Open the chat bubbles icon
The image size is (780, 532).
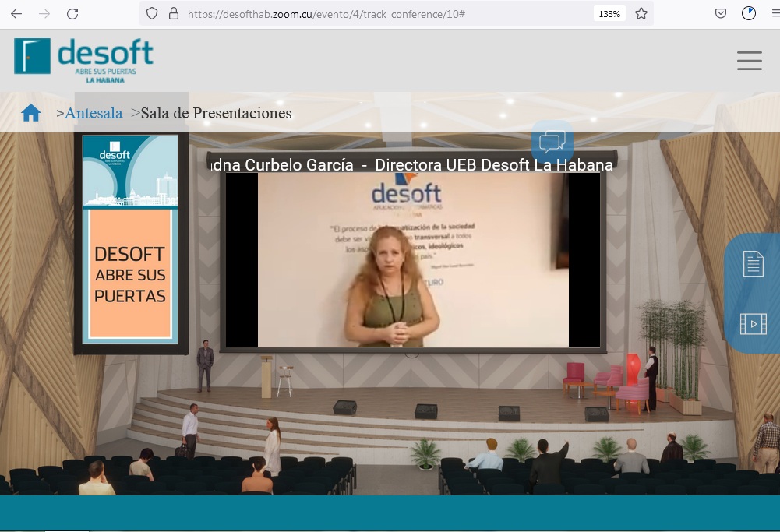552,142
